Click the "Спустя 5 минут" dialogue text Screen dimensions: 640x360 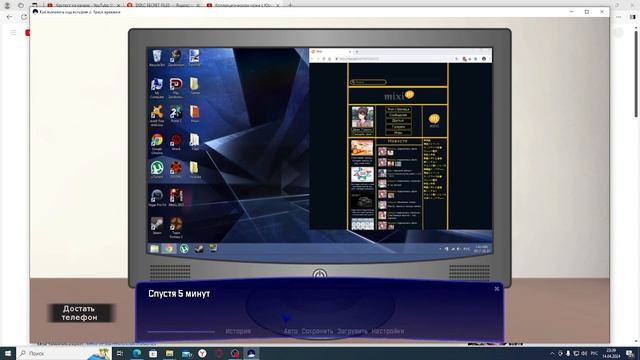179,293
